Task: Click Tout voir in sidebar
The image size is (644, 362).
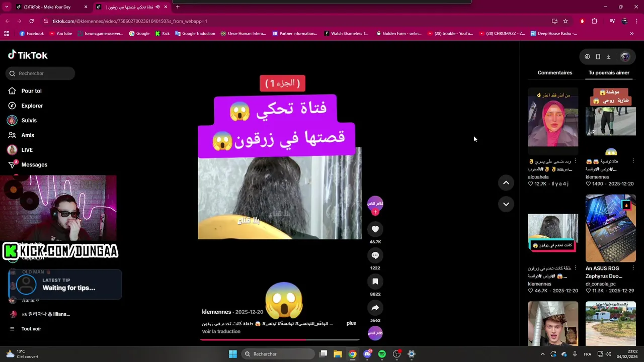Action: [31, 329]
